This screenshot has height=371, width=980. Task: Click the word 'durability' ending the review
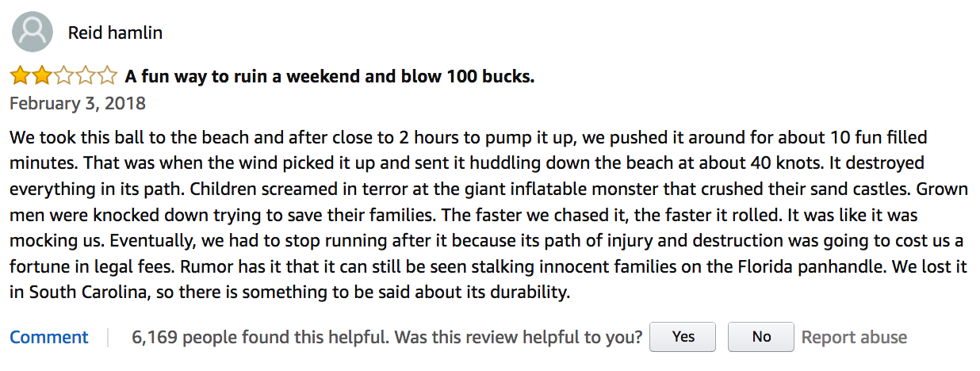(526, 293)
